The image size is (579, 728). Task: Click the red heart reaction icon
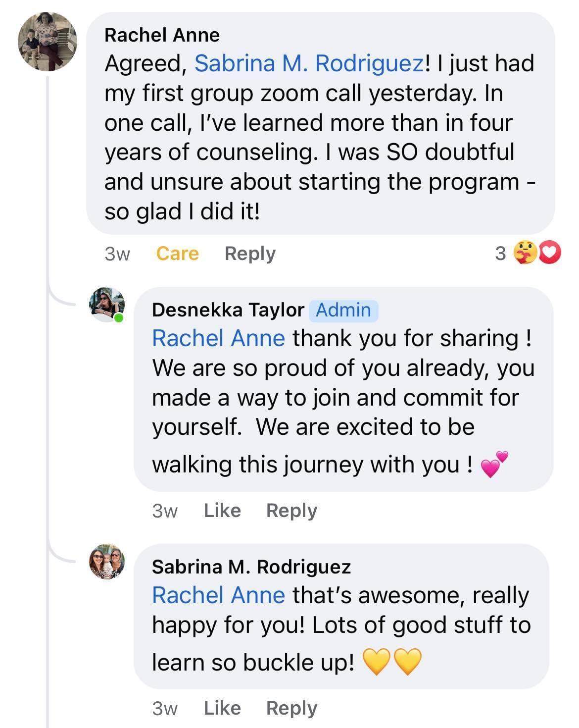click(549, 253)
